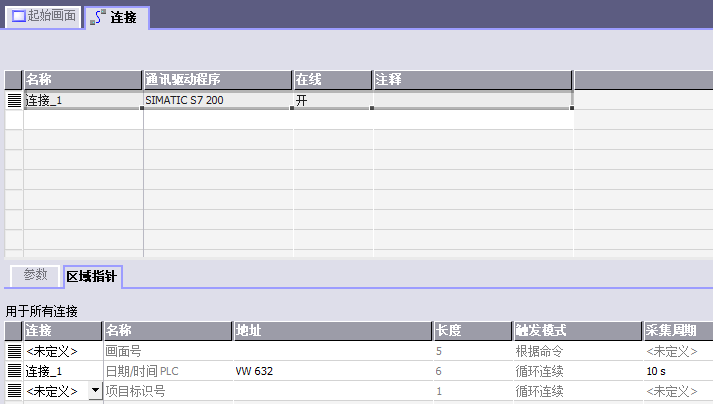Click 根据命令 trigger mode cell
Viewport: 713px width, 404px height.
point(578,351)
